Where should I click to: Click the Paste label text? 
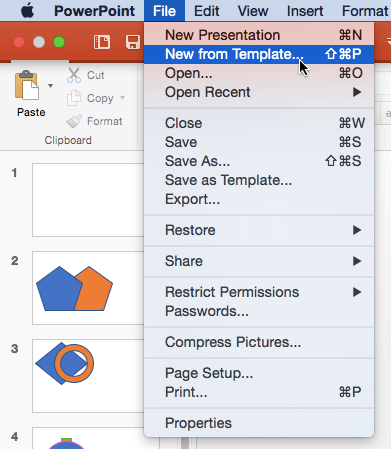[31, 112]
